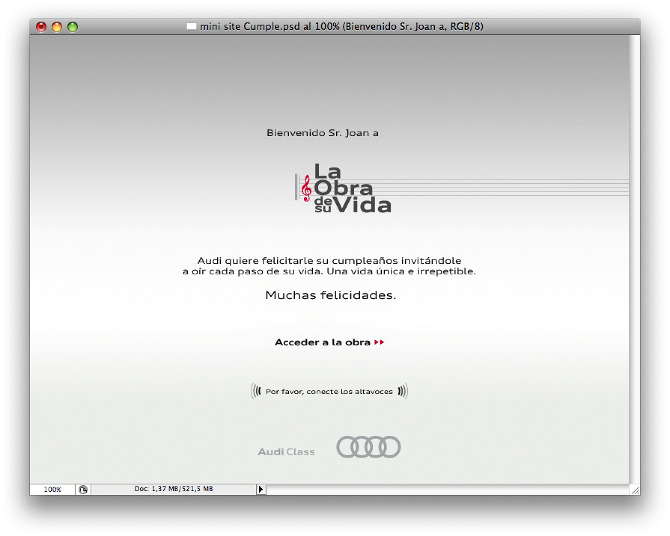This screenshot has width=670, height=536.
Task: Click the green zoom window button
Action: (72, 27)
